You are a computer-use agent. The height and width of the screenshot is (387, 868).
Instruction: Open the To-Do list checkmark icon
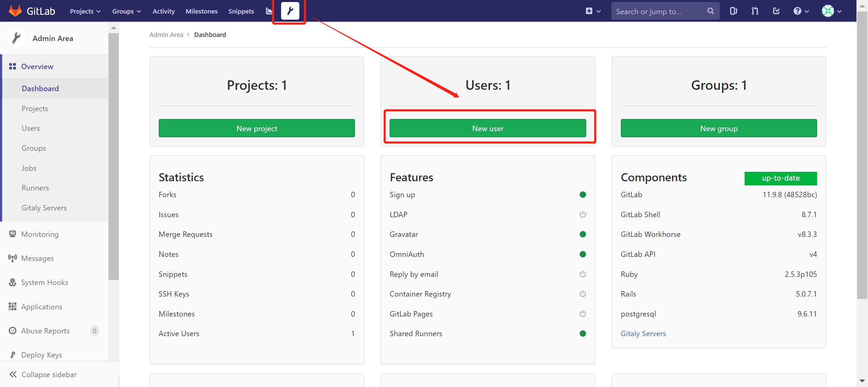(x=776, y=11)
